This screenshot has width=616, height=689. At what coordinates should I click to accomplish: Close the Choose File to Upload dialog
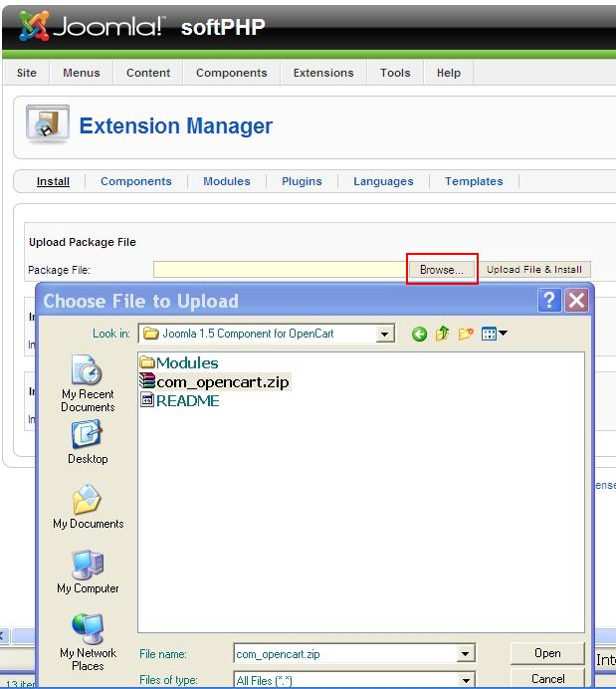tap(576, 301)
